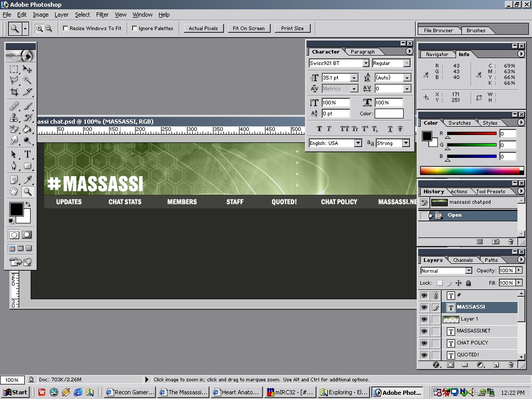Open the Layer menu
Screen dimensions: 532x399
[x=61, y=15]
